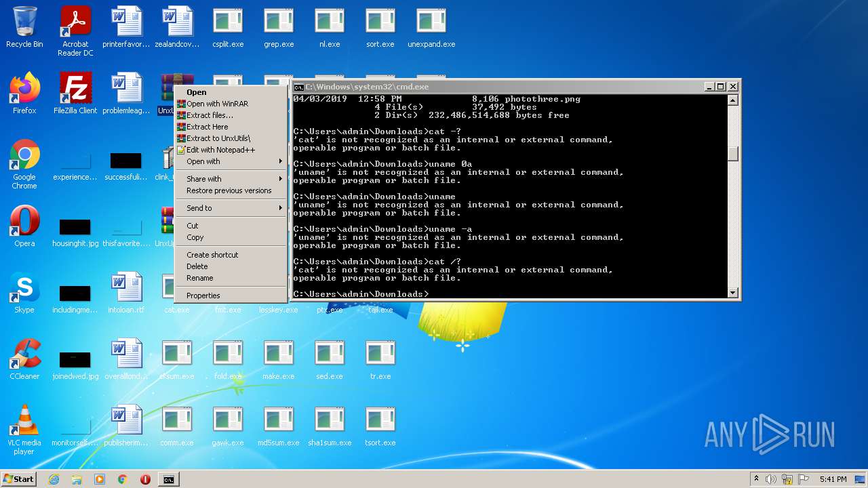Select the intoloan.rtf document
The image size is (868, 488).
click(x=126, y=293)
